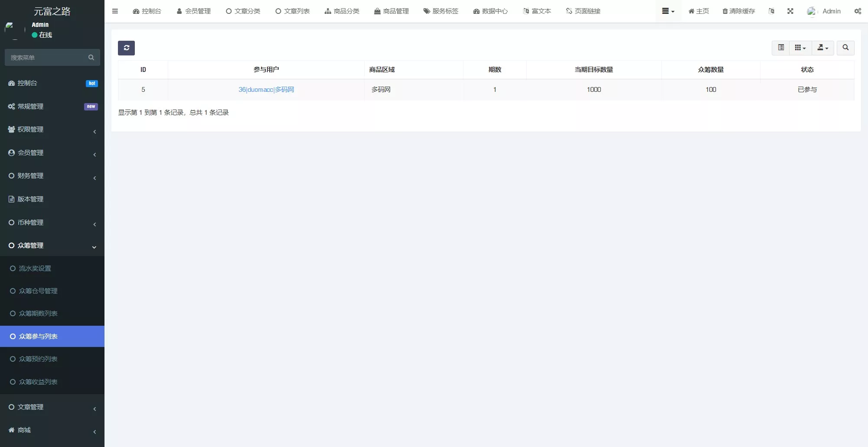Open user link 36|duomacc|多码网
This screenshot has width=868, height=447.
pos(266,90)
